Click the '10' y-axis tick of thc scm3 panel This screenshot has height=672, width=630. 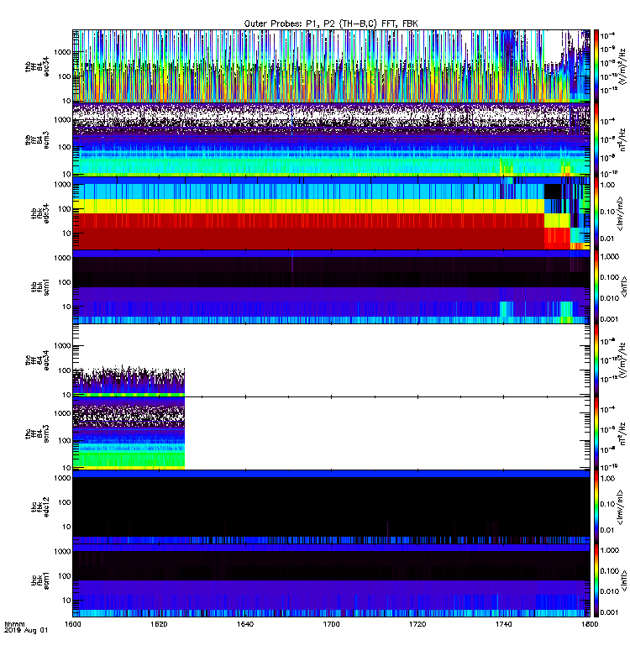click(x=67, y=468)
